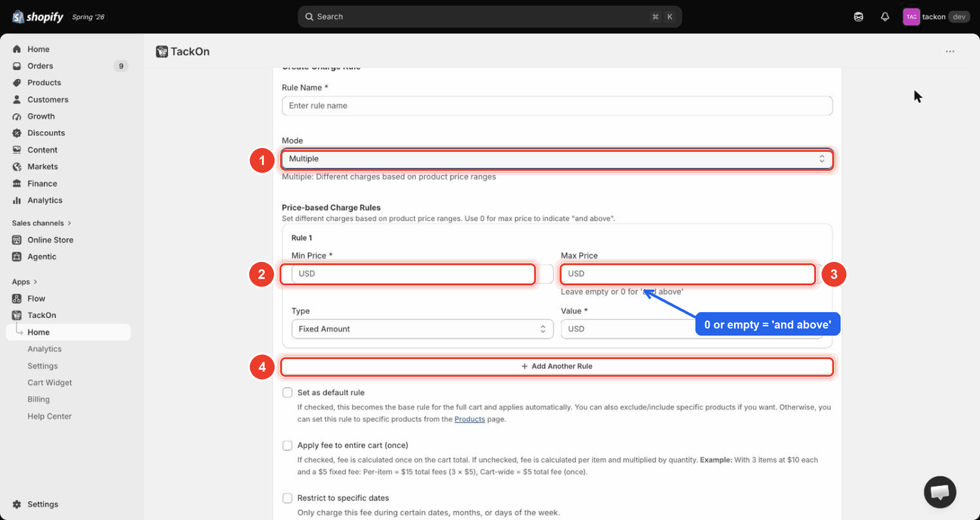980x520 pixels.
Task: Check Restrict to specific dates
Action: click(287, 498)
